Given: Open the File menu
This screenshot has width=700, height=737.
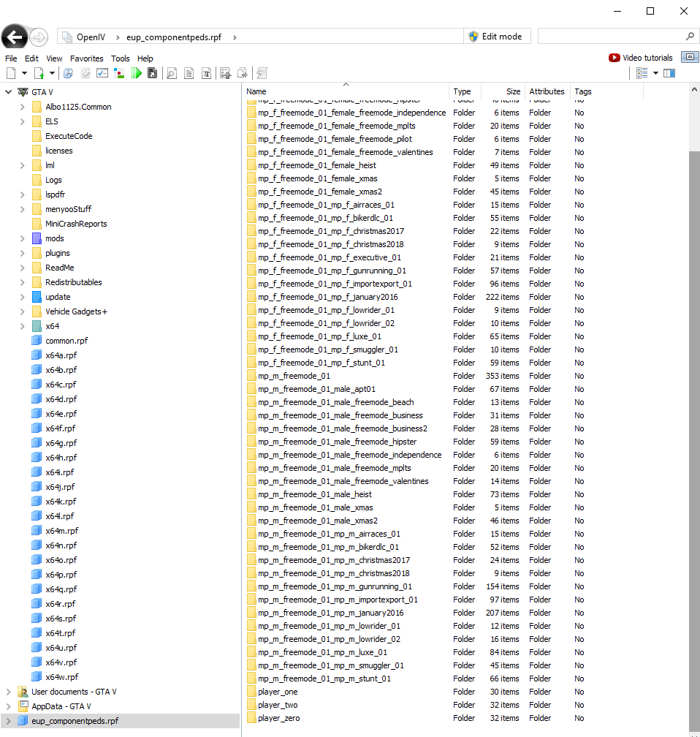Looking at the screenshot, I should coord(11,58).
